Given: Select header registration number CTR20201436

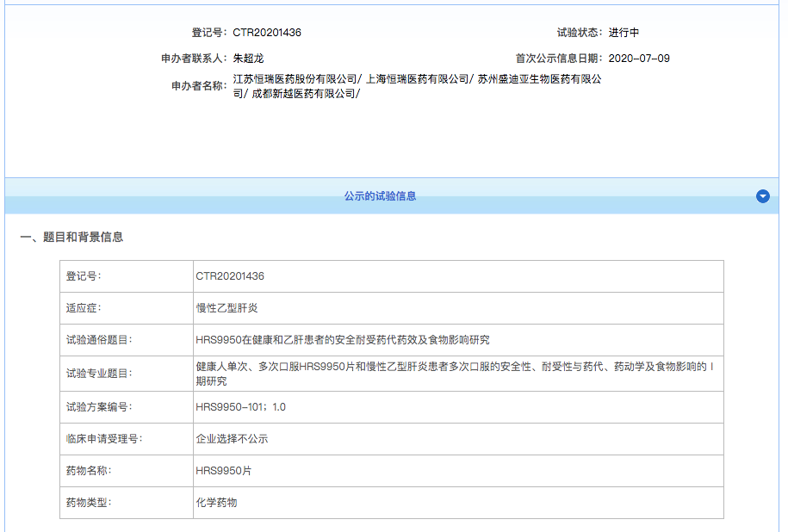Looking at the screenshot, I should 267,33.
